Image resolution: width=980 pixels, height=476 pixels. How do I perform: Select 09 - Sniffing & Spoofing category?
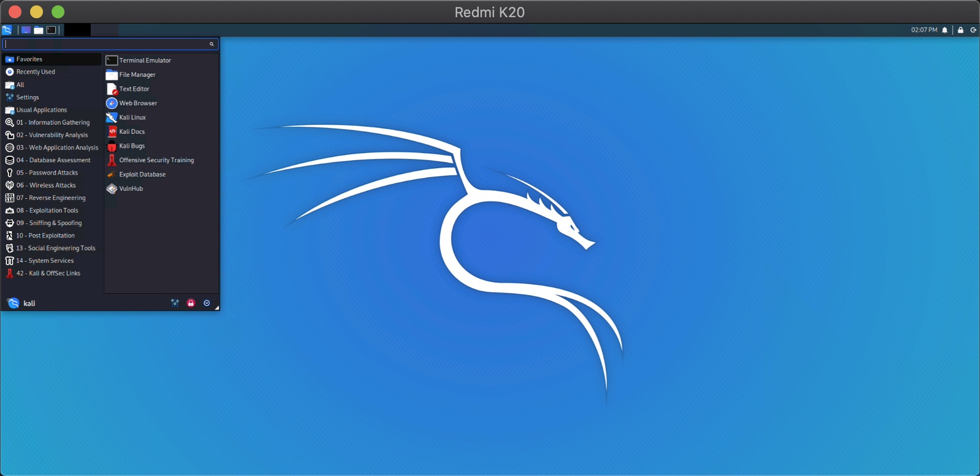pos(52,223)
